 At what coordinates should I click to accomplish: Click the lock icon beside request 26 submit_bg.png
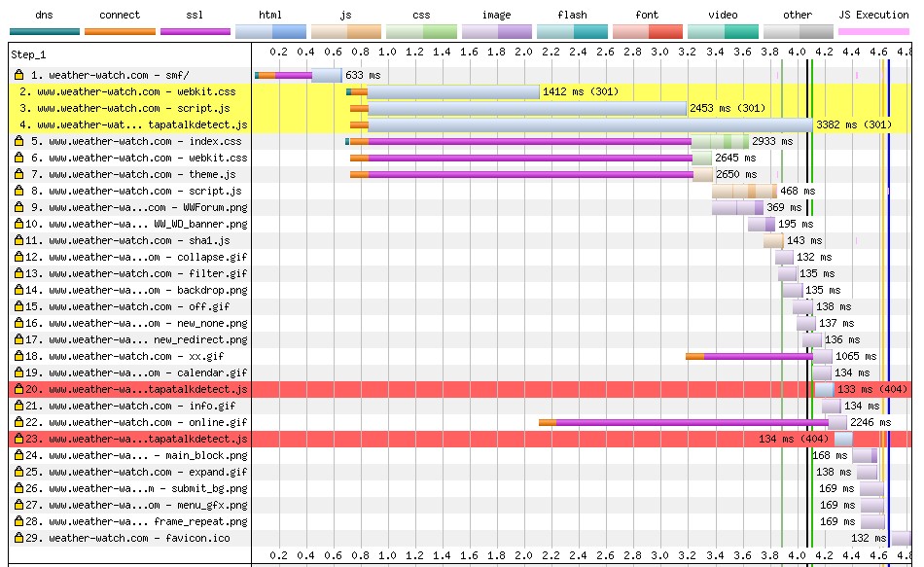point(18,487)
